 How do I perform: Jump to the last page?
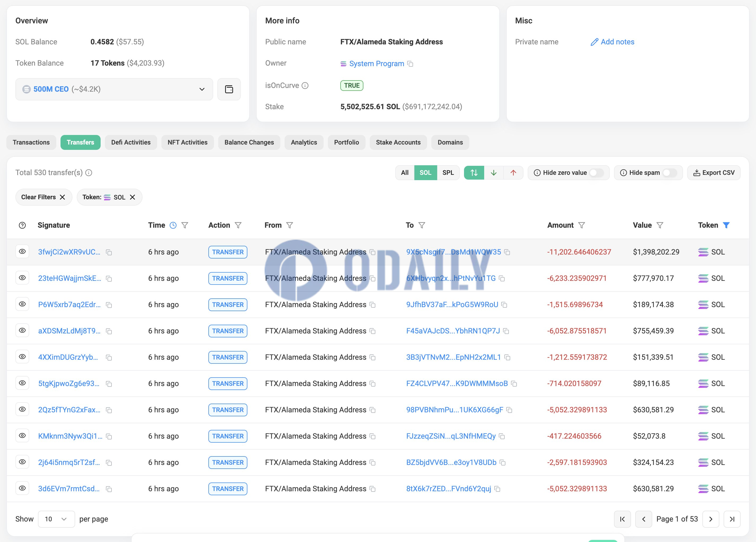click(732, 519)
